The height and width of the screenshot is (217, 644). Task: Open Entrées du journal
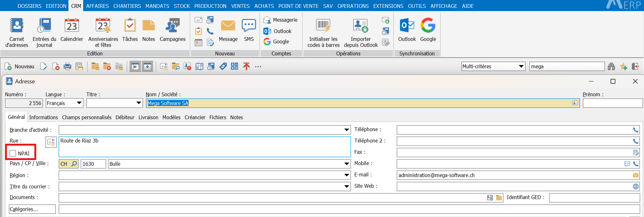[x=44, y=33]
